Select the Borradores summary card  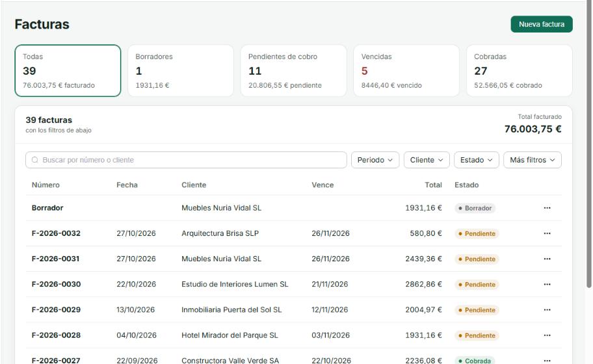[181, 71]
